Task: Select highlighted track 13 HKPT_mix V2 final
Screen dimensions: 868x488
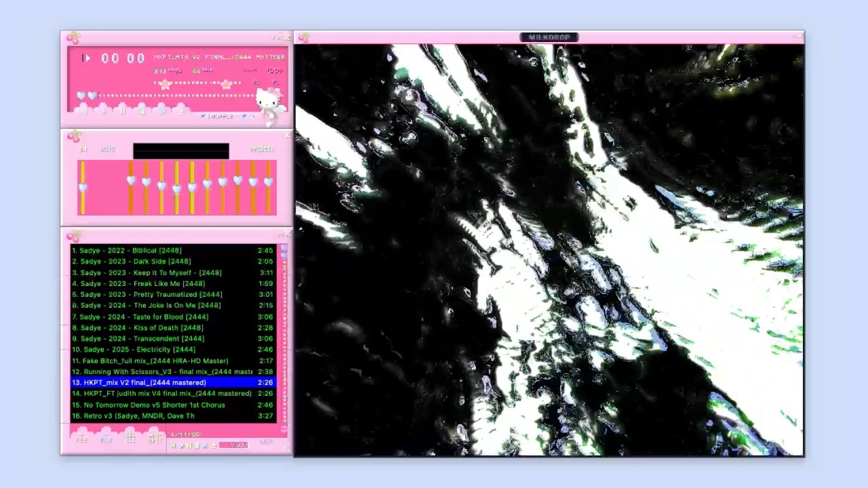Action: click(x=173, y=382)
